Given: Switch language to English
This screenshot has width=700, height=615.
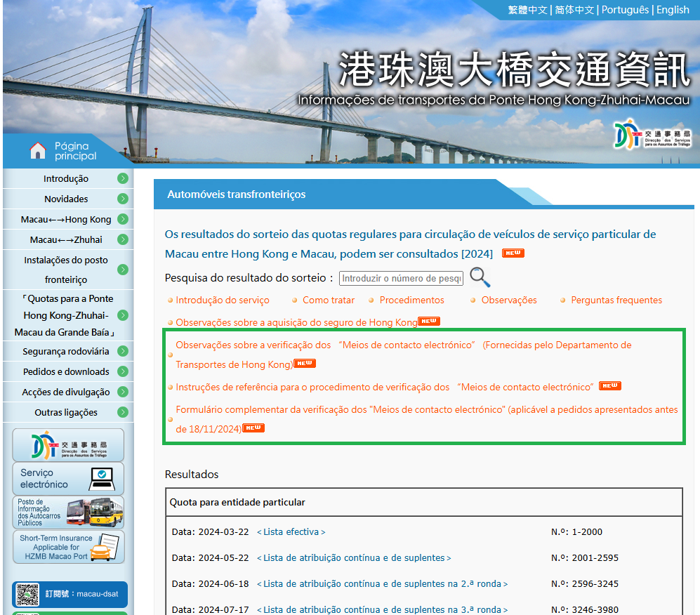Looking at the screenshot, I should point(673,10).
